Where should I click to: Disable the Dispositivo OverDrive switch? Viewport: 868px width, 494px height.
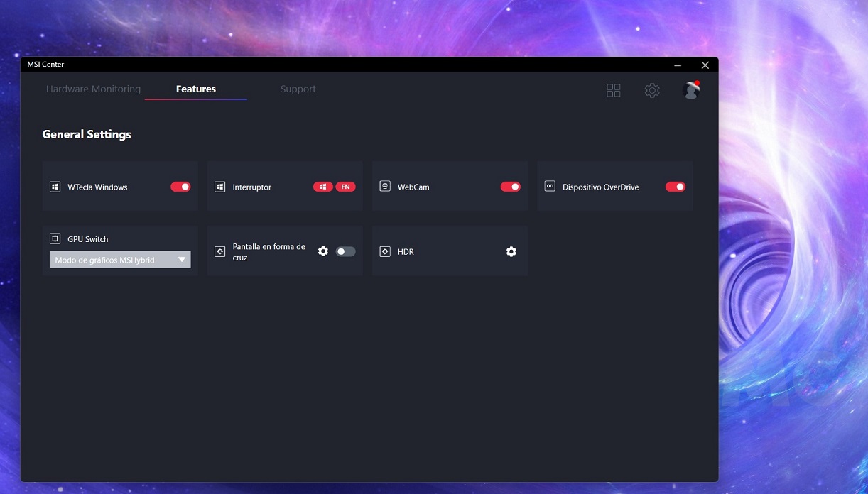[675, 187]
